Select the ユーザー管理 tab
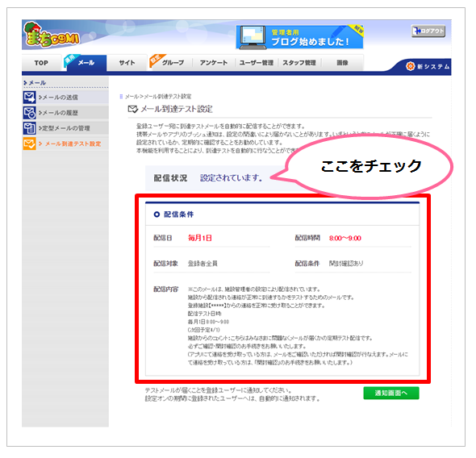This screenshot has width=476, height=458. 257,63
